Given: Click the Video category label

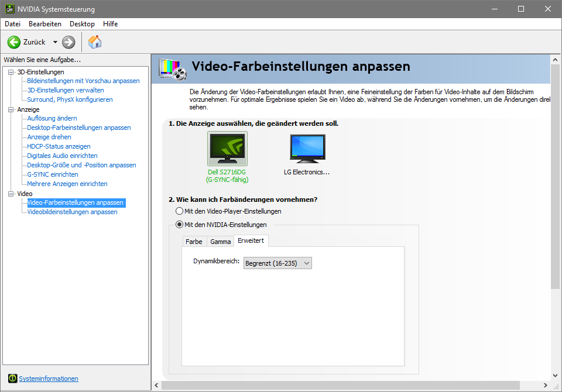Looking at the screenshot, I should pos(25,194).
